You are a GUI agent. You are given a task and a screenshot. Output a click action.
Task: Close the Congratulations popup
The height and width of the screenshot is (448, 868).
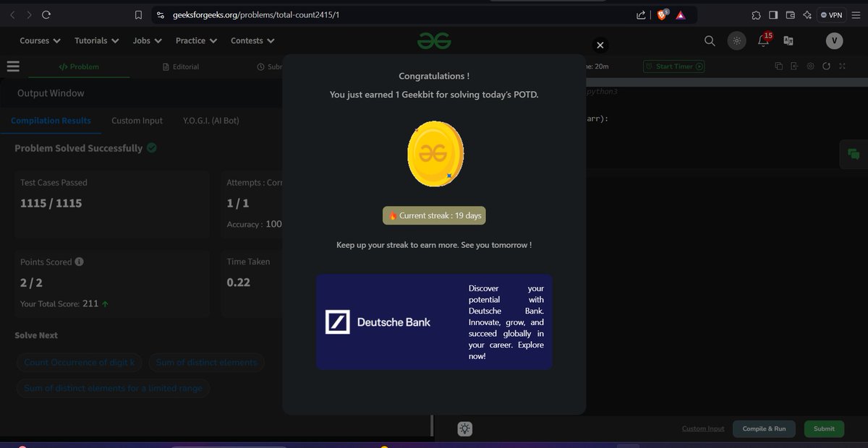(x=600, y=46)
